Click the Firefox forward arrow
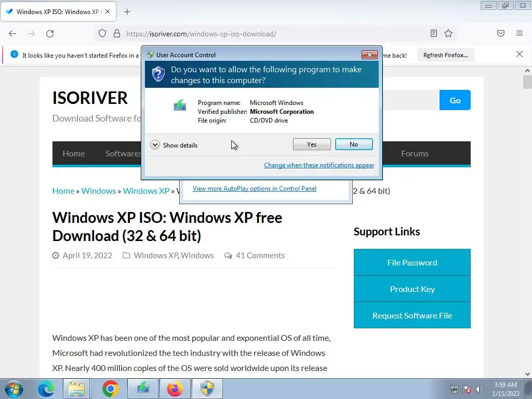 (x=31, y=34)
